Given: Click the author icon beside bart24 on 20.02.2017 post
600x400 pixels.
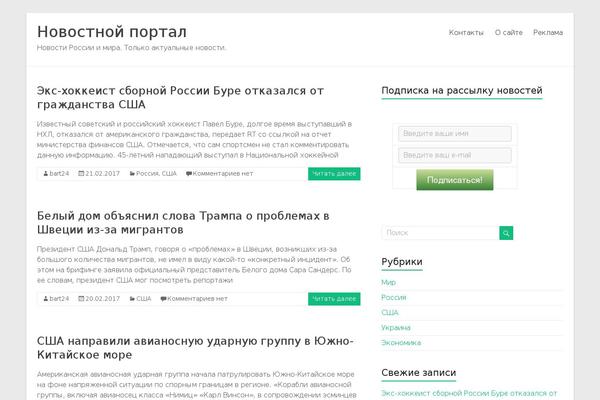Looking at the screenshot, I should point(46,299).
